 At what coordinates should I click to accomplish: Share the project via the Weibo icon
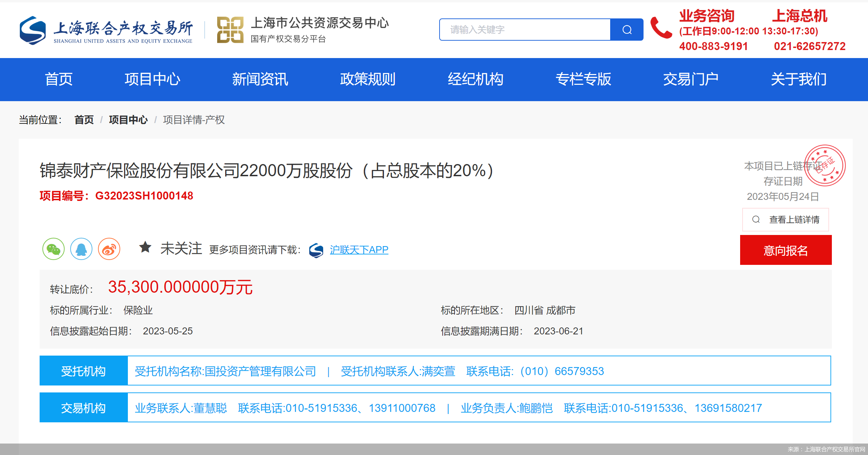pyautogui.click(x=109, y=249)
